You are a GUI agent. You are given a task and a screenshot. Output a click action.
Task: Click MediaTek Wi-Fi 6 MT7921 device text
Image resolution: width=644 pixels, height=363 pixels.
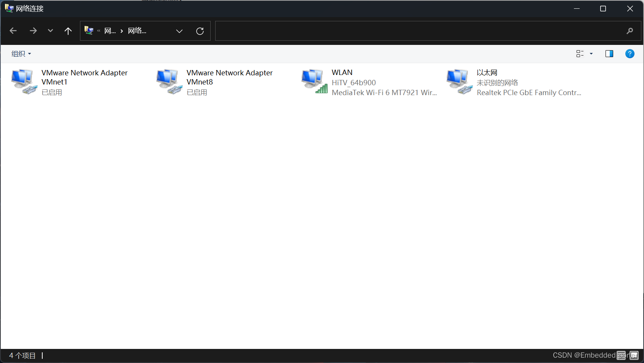[x=384, y=92]
